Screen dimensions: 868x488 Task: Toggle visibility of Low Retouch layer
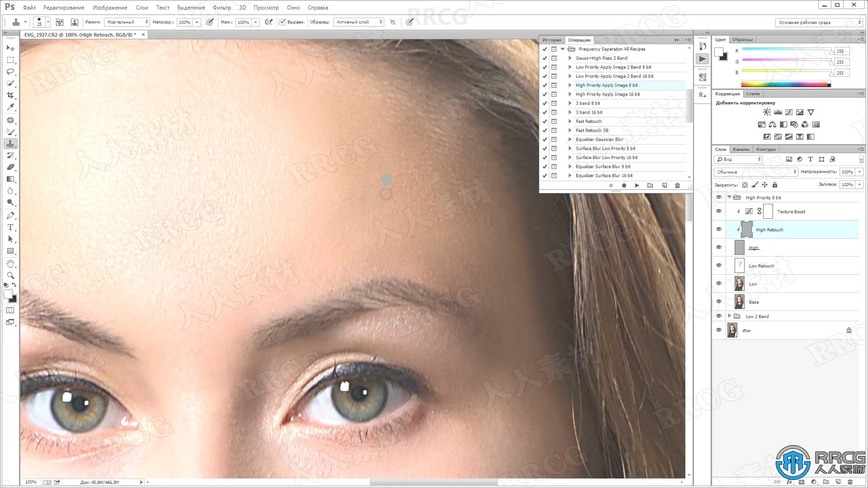(x=719, y=265)
